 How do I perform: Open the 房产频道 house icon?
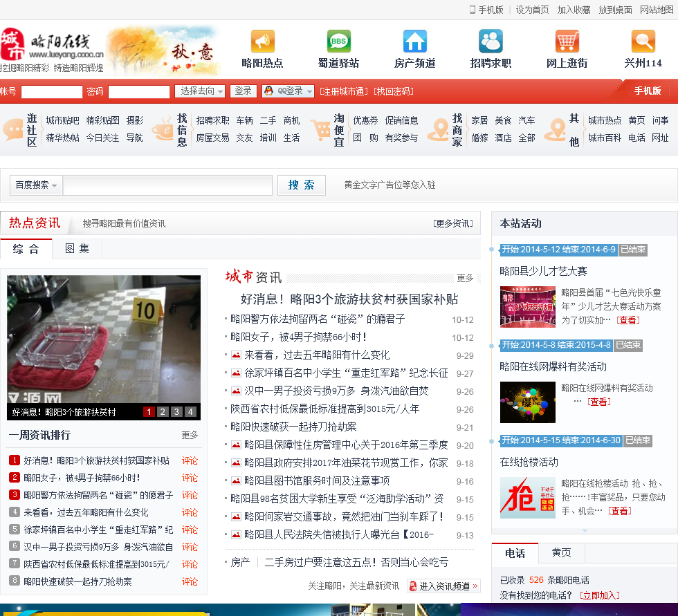click(x=414, y=41)
